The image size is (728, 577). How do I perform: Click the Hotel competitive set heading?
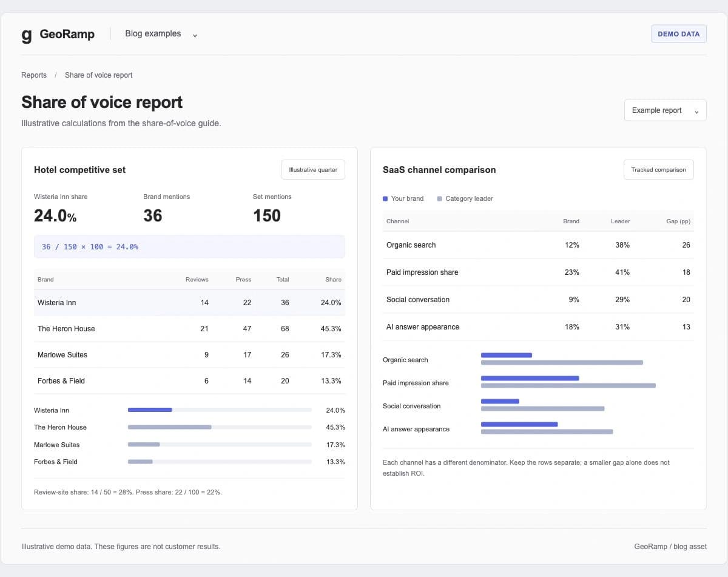point(80,170)
